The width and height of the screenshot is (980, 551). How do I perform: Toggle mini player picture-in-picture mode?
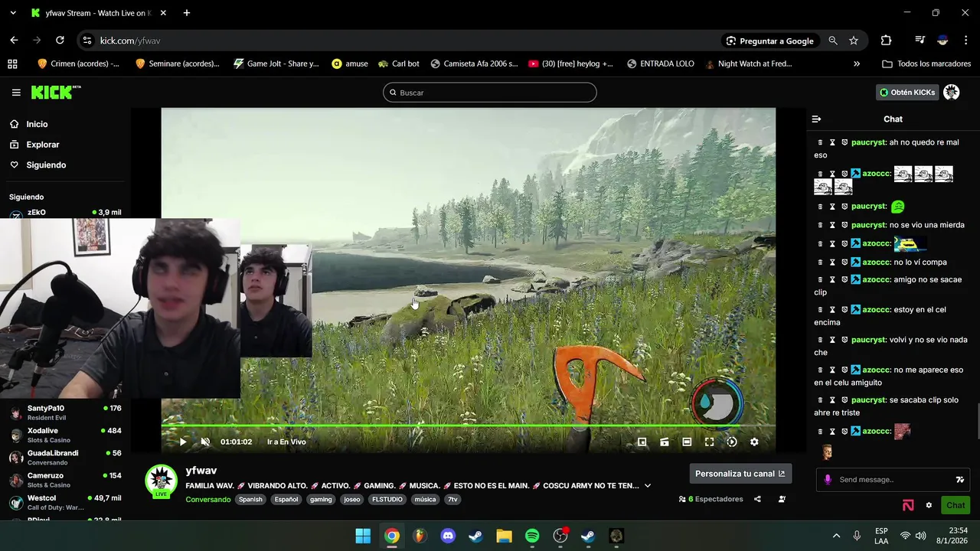[642, 442]
